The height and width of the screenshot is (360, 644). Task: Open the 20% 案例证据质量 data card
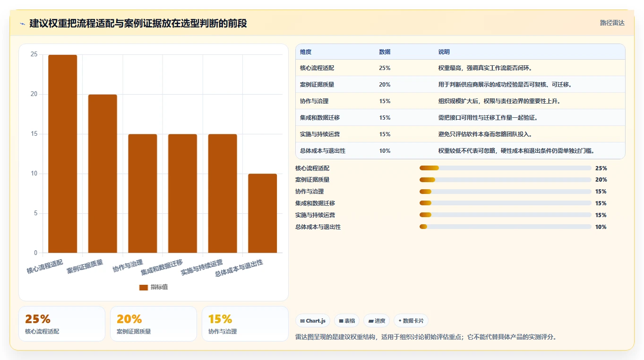(x=154, y=324)
